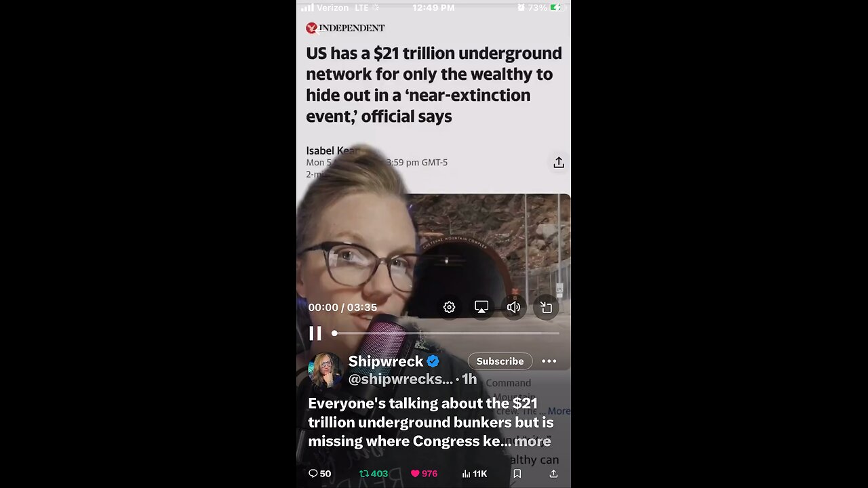
Task: Open Shipwreck profile avatar
Action: [x=324, y=370]
